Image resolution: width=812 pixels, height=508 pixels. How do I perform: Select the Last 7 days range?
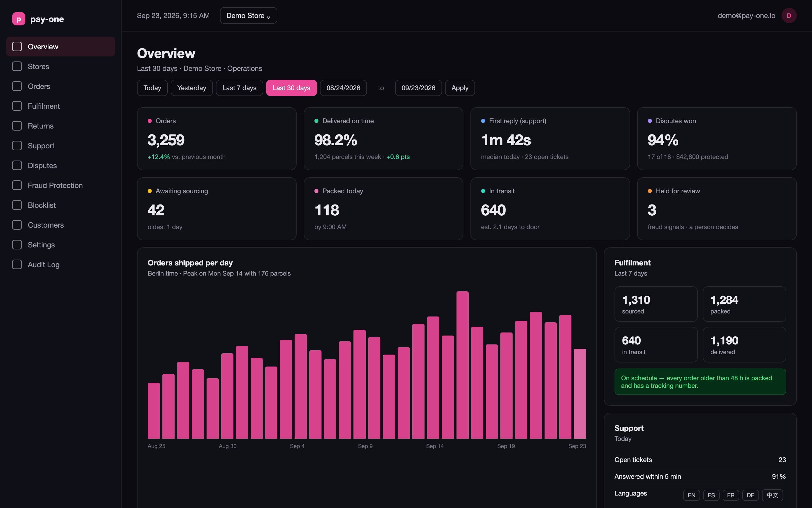click(x=239, y=88)
